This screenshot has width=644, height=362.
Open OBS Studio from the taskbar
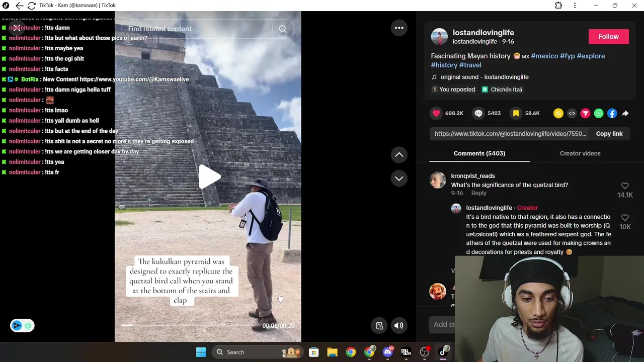425,352
